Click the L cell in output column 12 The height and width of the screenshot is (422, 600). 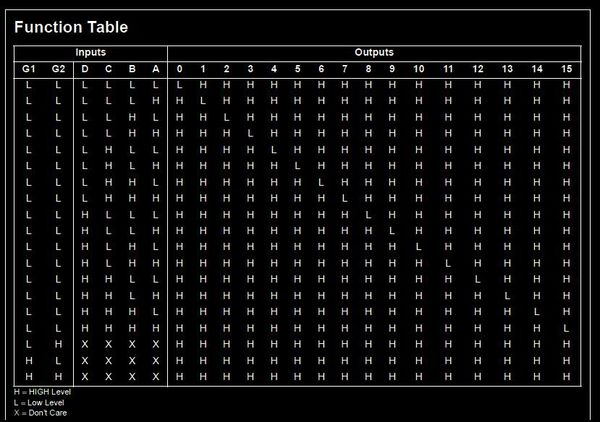[x=478, y=279]
